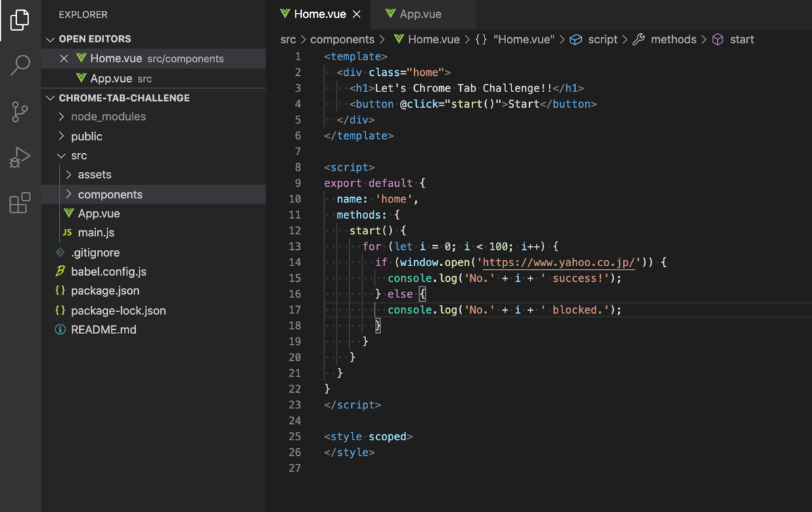Open the Extensions view icon
812x512 pixels.
(x=20, y=202)
